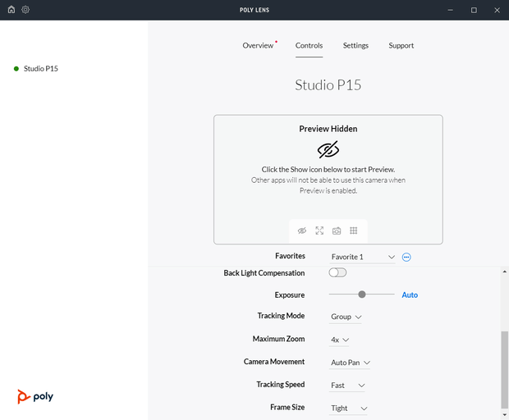
Task: Open the Support tab
Action: pyautogui.click(x=401, y=45)
